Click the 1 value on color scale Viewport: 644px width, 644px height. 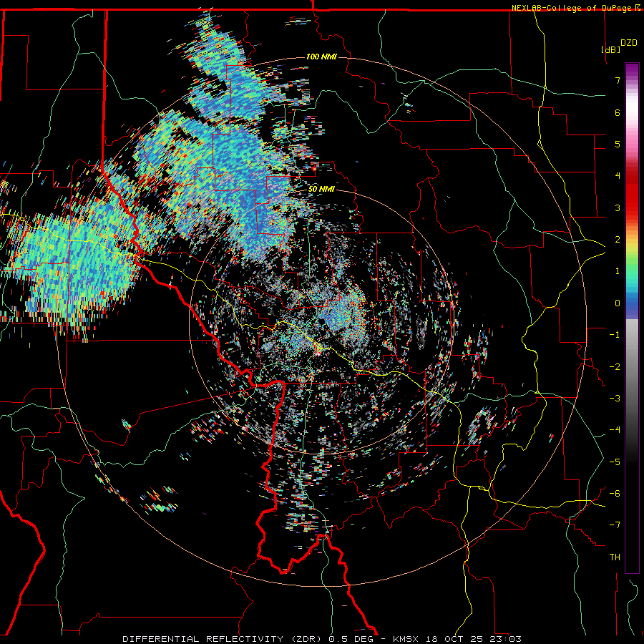[618, 271]
